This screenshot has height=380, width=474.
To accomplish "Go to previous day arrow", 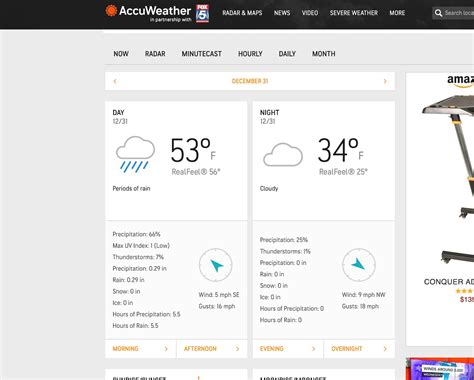I will [x=115, y=81].
